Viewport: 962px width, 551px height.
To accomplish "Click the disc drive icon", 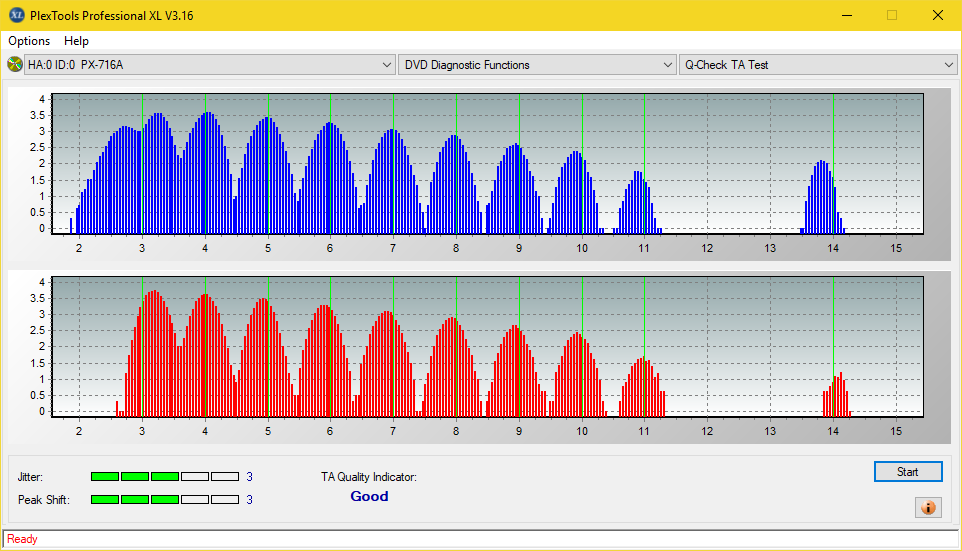I will (14, 64).
